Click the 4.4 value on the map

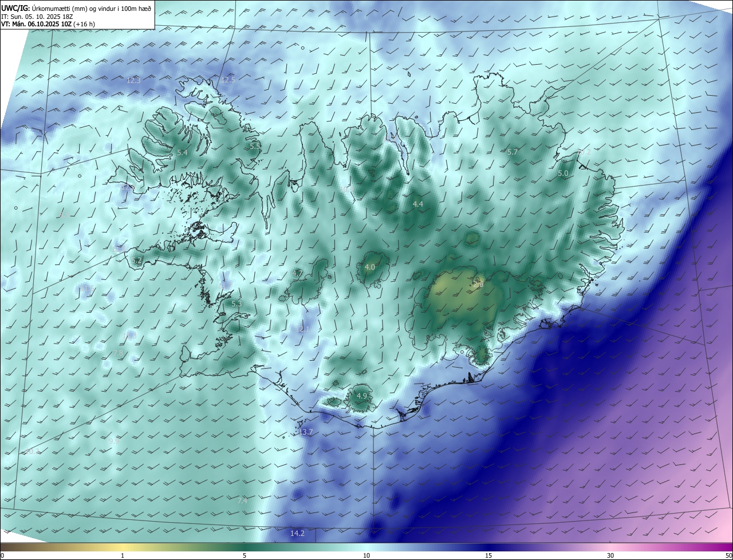[418, 204]
